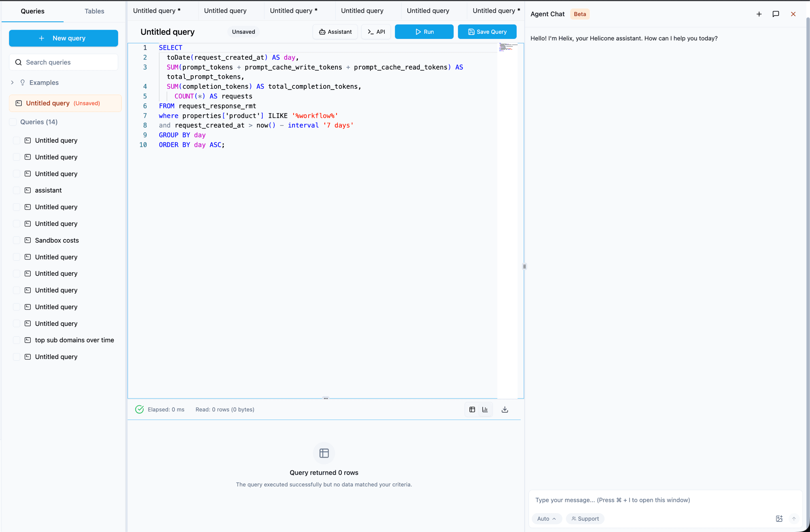Image resolution: width=810 pixels, height=532 pixels.
Task: Click the chat panel vertical resize handle
Action: 524,266
